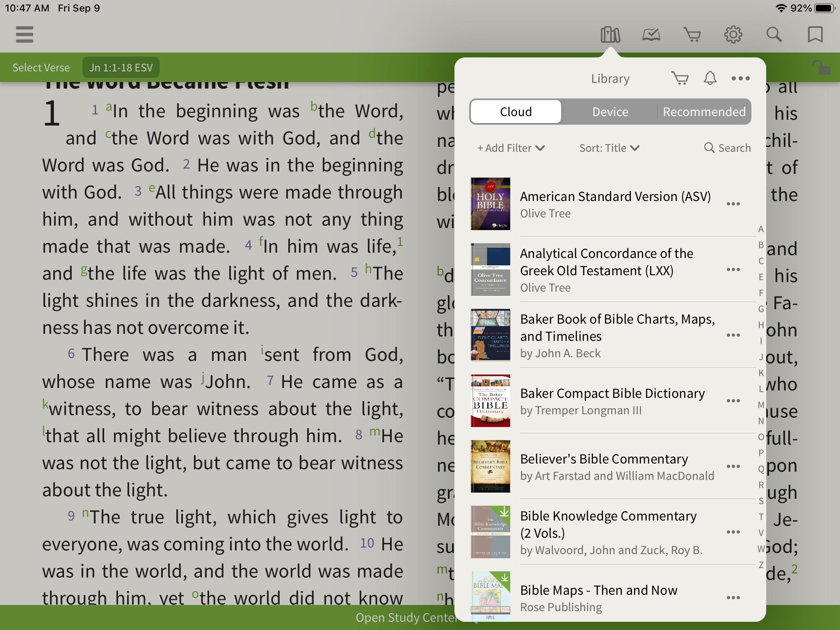Tap the Bible Maps Then and Now cover
The height and width of the screenshot is (630, 840).
click(x=491, y=596)
